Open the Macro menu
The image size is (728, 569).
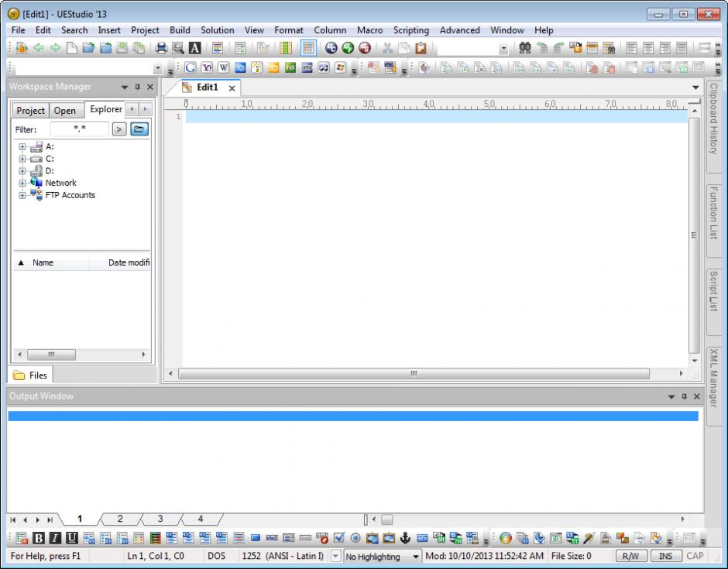click(369, 30)
